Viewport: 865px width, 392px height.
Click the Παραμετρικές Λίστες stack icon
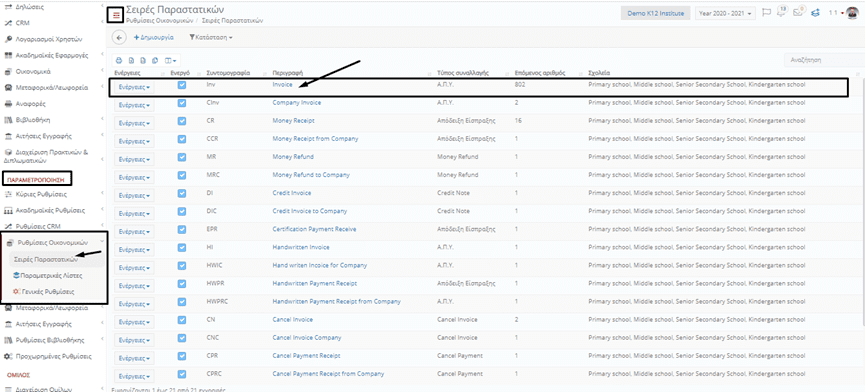pos(17,275)
